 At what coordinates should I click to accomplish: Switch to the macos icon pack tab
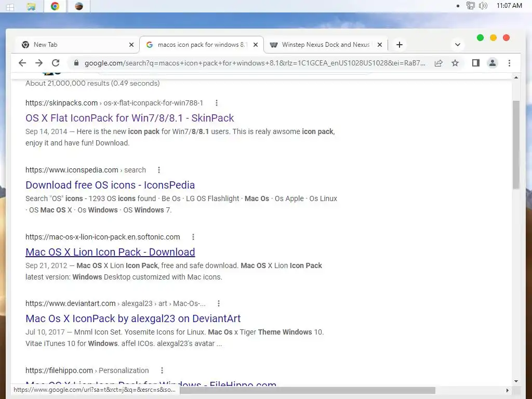click(x=202, y=45)
